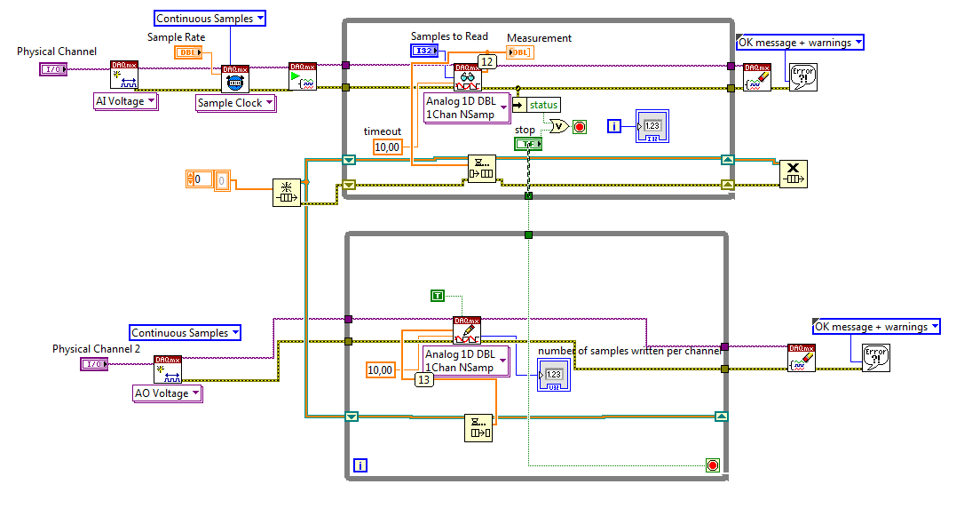The image size is (980, 508).
Task: Click upper loop left queue shift register
Action: click(349, 160)
